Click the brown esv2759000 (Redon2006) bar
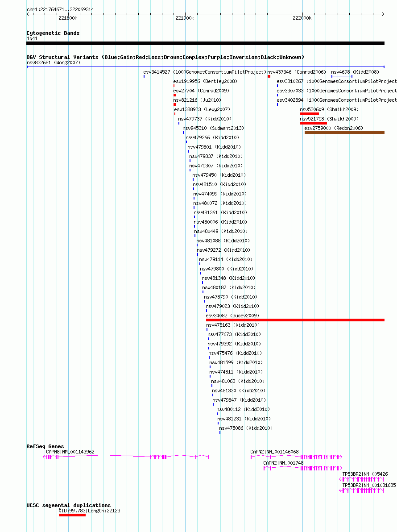The width and height of the screenshot is (397, 532). (344, 133)
